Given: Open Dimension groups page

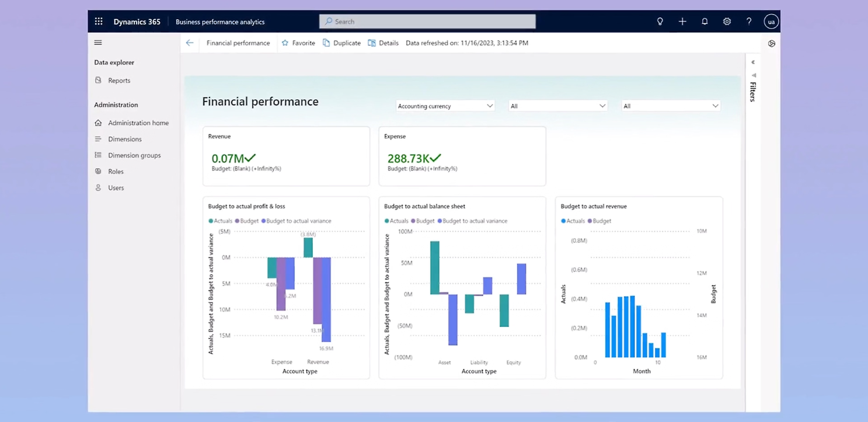Looking at the screenshot, I should [x=134, y=155].
